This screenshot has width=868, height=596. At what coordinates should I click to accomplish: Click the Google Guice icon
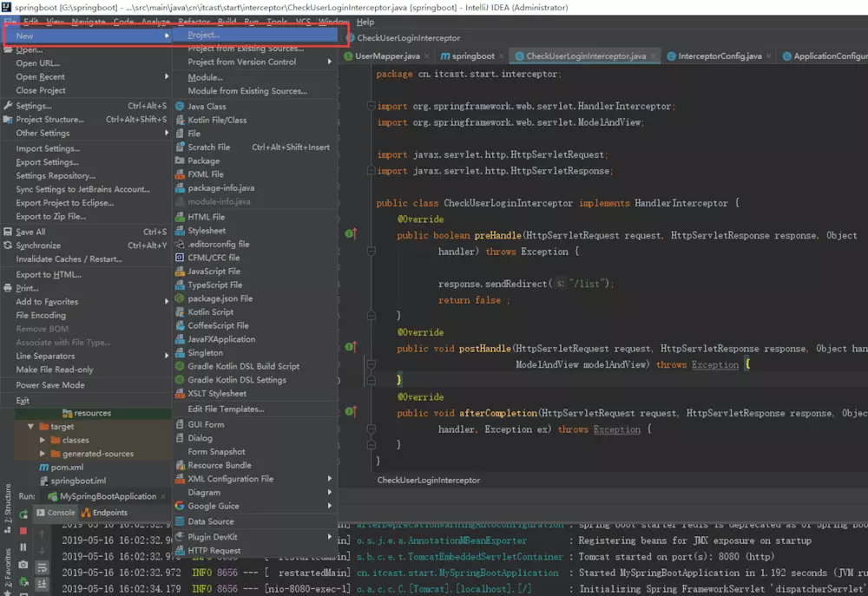180,506
